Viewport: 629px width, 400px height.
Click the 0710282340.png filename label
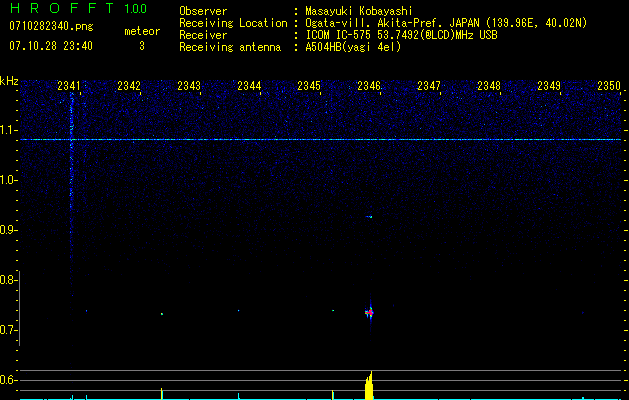(49, 26)
